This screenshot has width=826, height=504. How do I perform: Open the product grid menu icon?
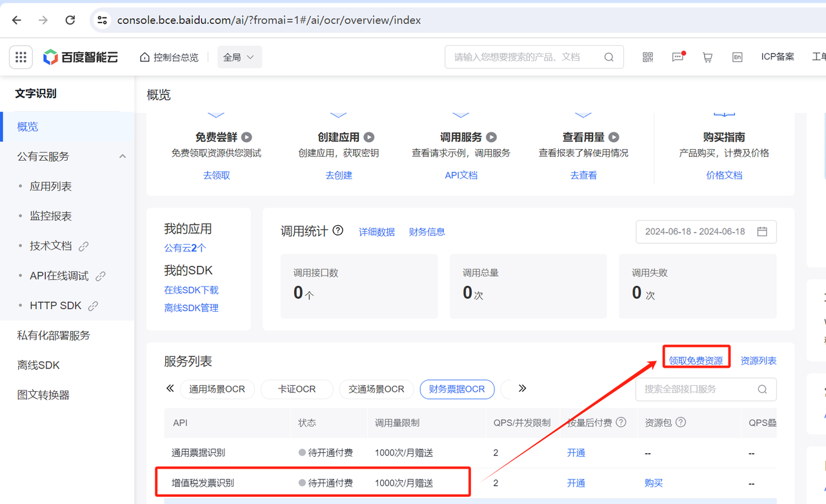pyautogui.click(x=21, y=57)
